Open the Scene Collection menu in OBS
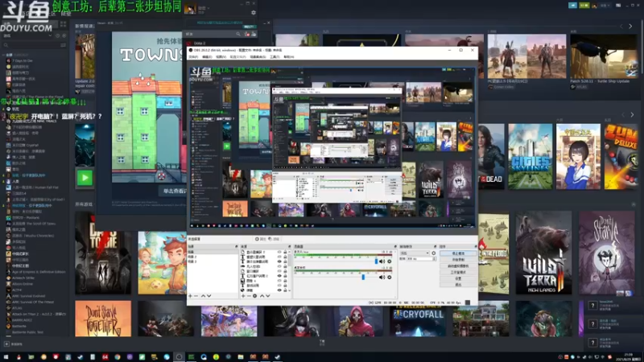 [258, 56]
